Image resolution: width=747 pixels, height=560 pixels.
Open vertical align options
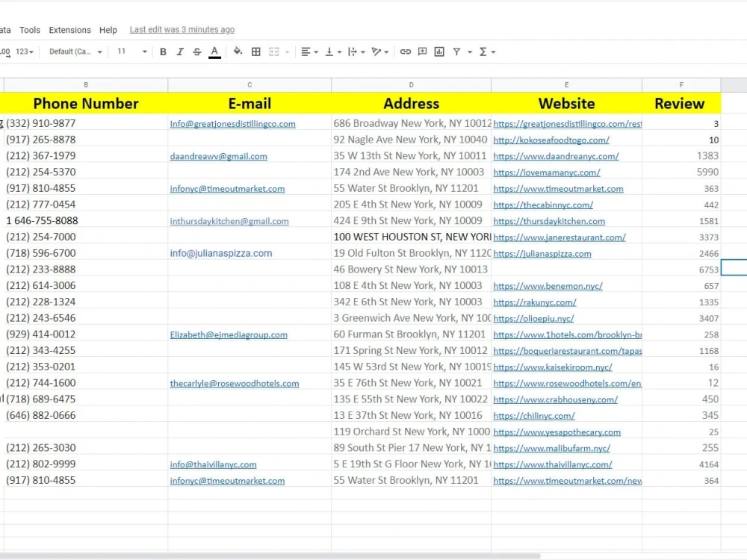(x=333, y=52)
